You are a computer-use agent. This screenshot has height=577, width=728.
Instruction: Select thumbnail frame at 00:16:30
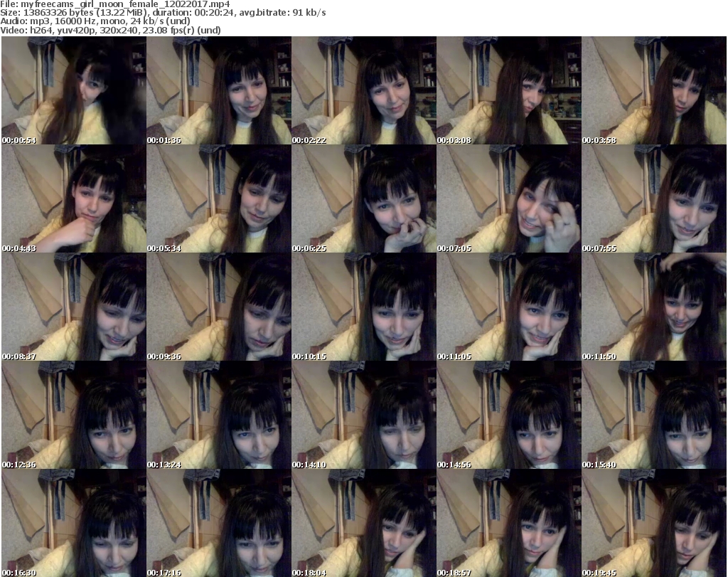[x=74, y=523]
